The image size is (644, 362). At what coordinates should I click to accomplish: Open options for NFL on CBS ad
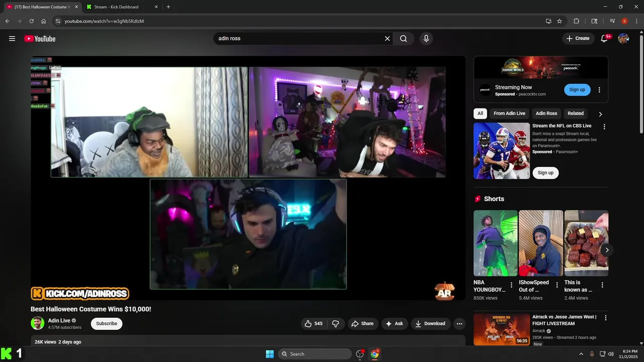[604, 127]
